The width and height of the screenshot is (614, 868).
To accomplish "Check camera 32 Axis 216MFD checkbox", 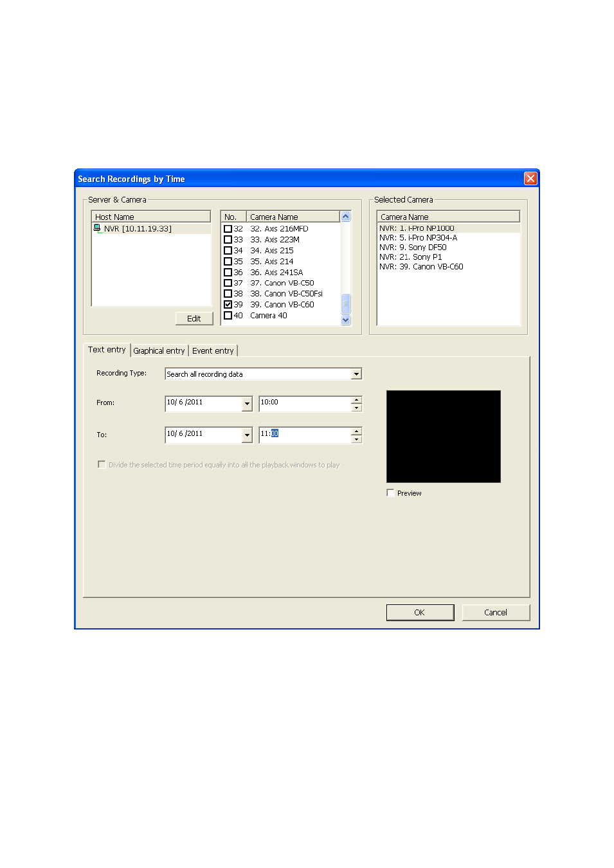I will [x=228, y=229].
